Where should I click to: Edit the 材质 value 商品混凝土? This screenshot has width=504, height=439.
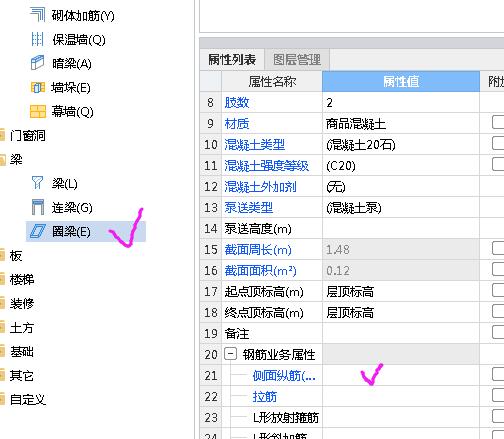(401, 124)
